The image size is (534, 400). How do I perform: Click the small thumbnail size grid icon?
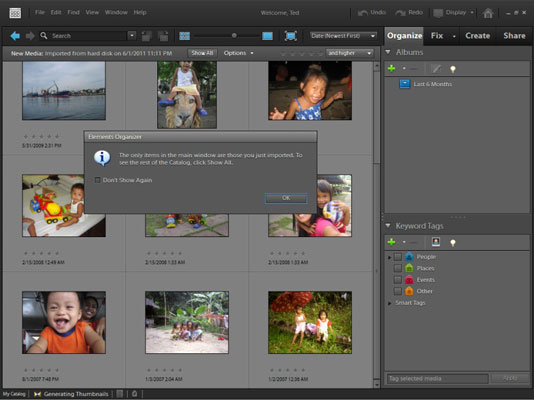pos(185,36)
